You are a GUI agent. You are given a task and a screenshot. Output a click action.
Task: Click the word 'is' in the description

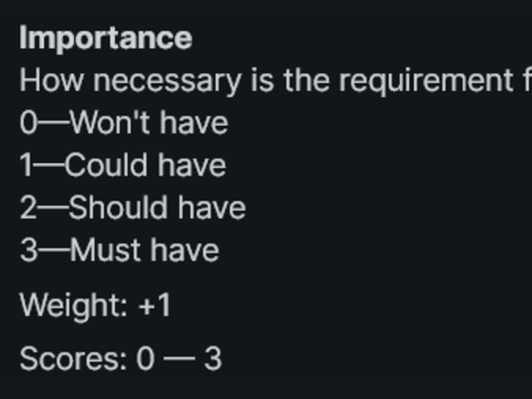tap(262, 80)
